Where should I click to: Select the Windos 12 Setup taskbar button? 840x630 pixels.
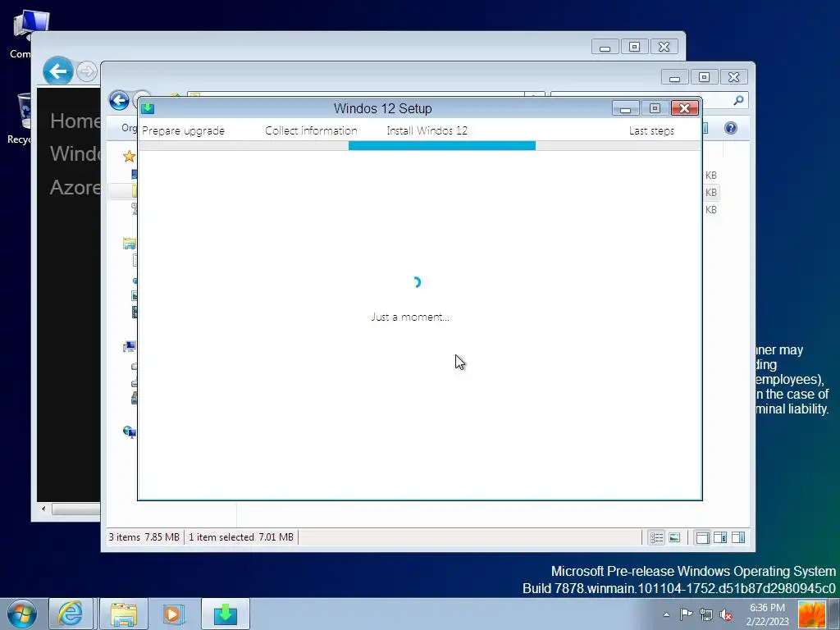click(x=226, y=614)
